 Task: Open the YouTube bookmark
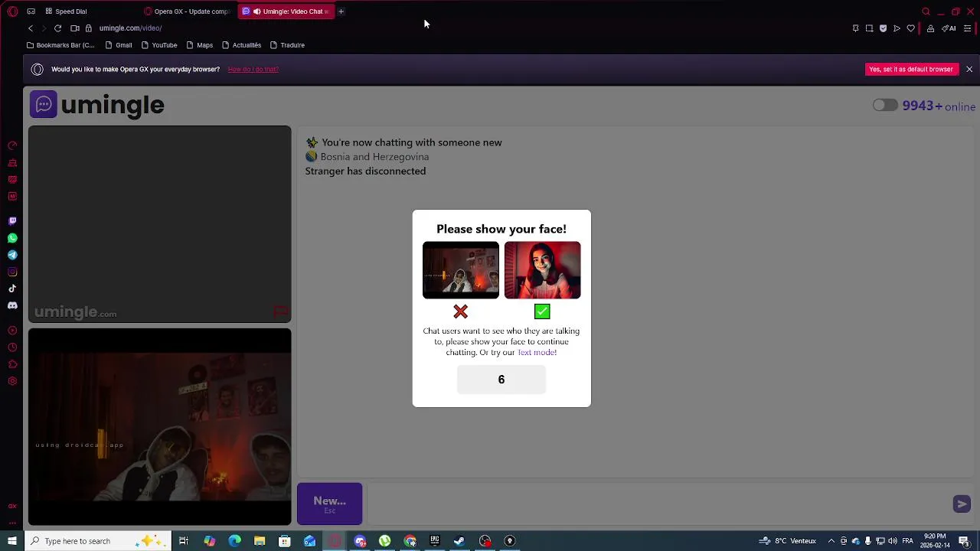[x=159, y=45]
